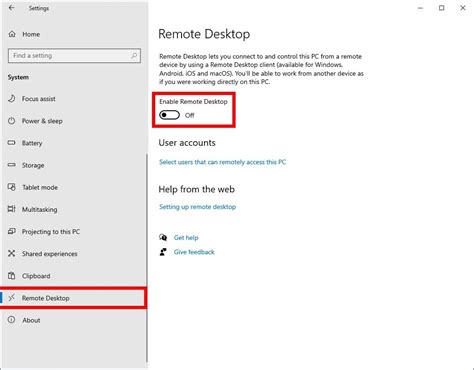Click the Shared experiences icon
This screenshot has width=474, height=370.
coord(12,253)
